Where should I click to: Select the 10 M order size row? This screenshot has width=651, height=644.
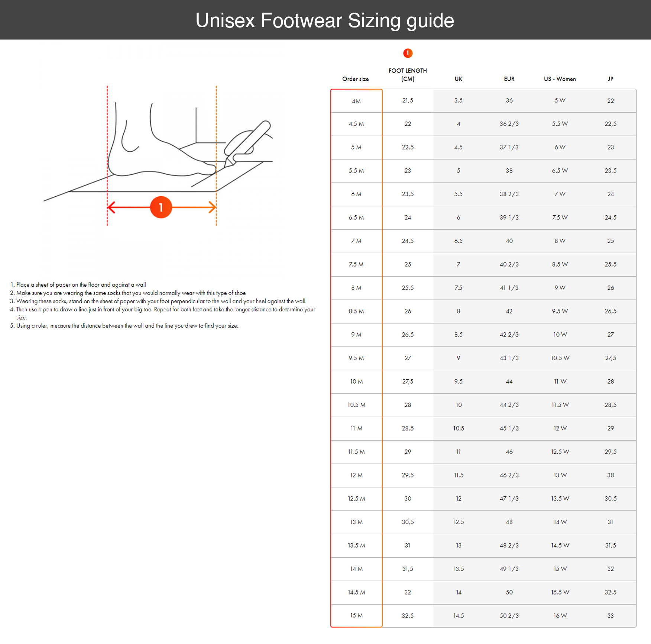click(x=483, y=381)
